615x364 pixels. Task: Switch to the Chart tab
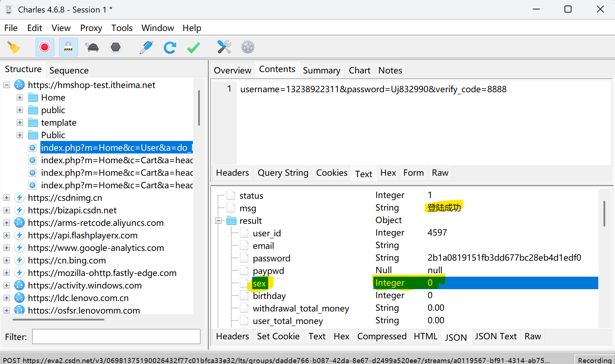tap(359, 70)
